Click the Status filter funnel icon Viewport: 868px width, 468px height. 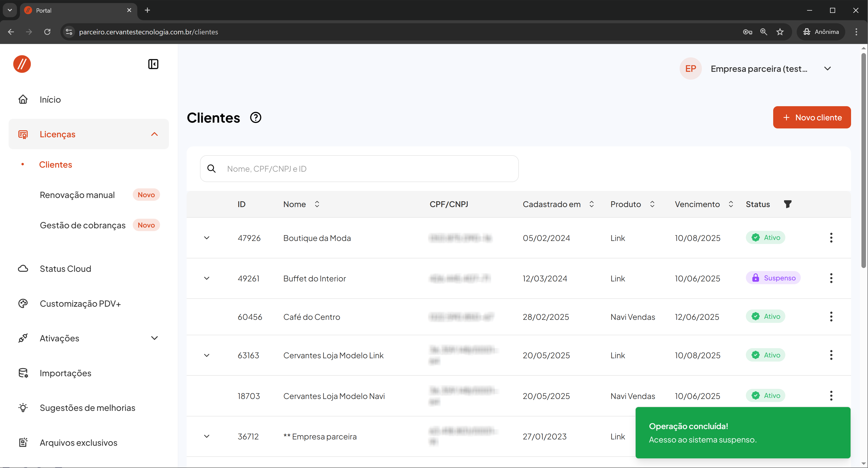point(787,204)
